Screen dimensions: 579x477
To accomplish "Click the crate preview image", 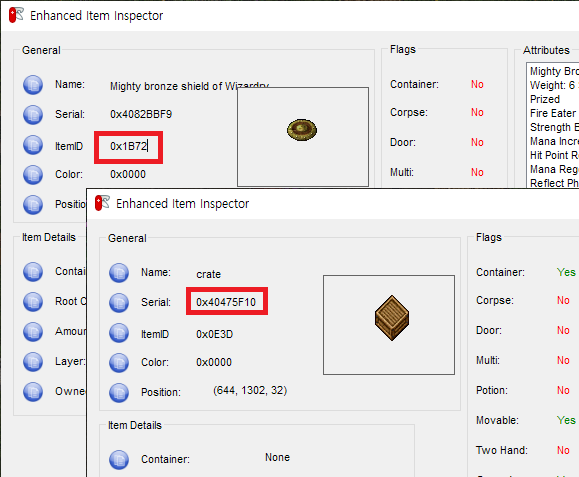I will [x=392, y=318].
